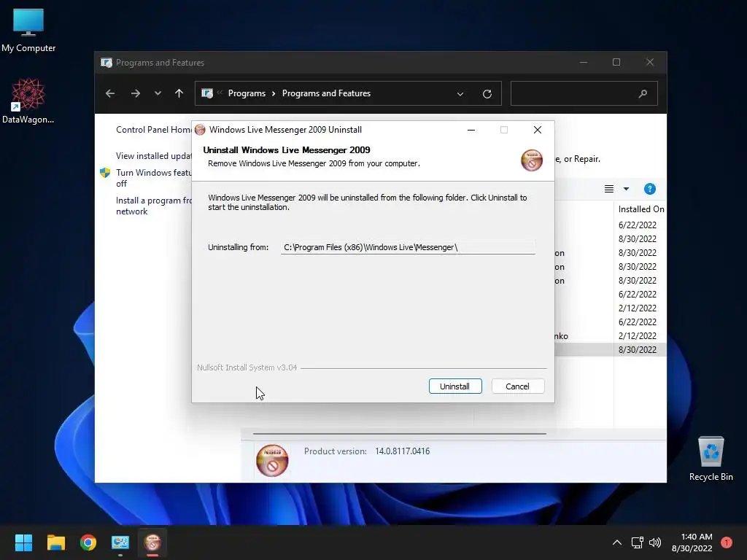This screenshot has width=747, height=560.
Task: Minimize the Programs and Features window
Action: tap(584, 63)
